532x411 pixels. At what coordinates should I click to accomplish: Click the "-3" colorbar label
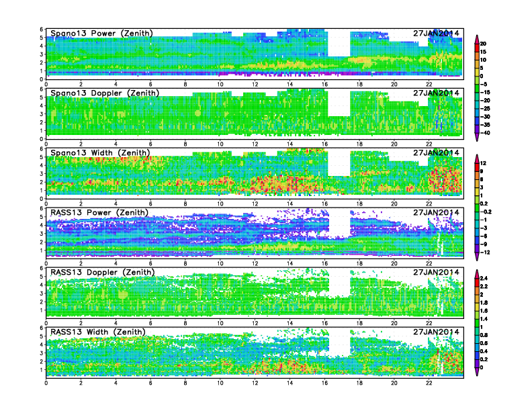[x=484, y=228]
